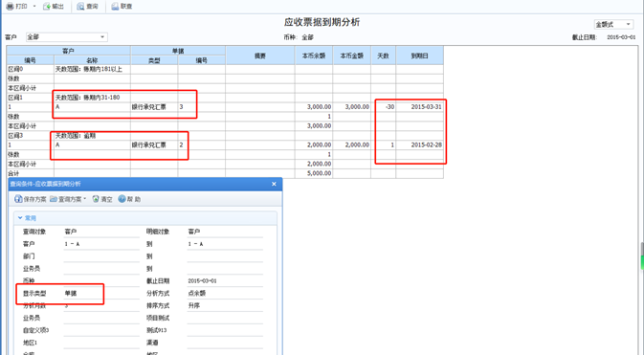644x355 pixels.
Task: Click the 合计 row label
Action: (13, 173)
